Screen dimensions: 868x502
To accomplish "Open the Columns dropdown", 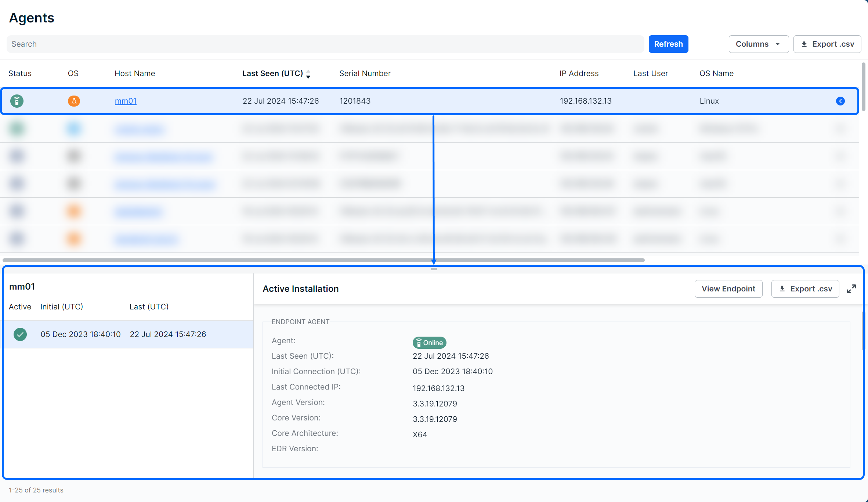I will point(758,44).
